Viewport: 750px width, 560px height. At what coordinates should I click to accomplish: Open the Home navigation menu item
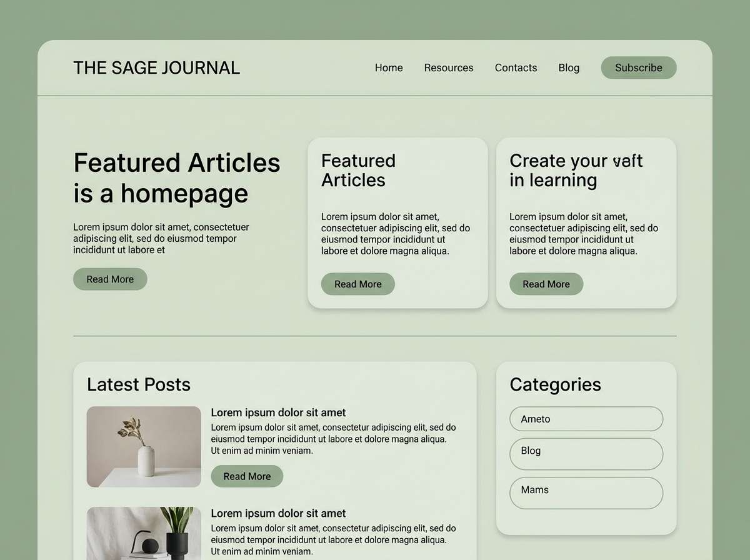tap(389, 67)
